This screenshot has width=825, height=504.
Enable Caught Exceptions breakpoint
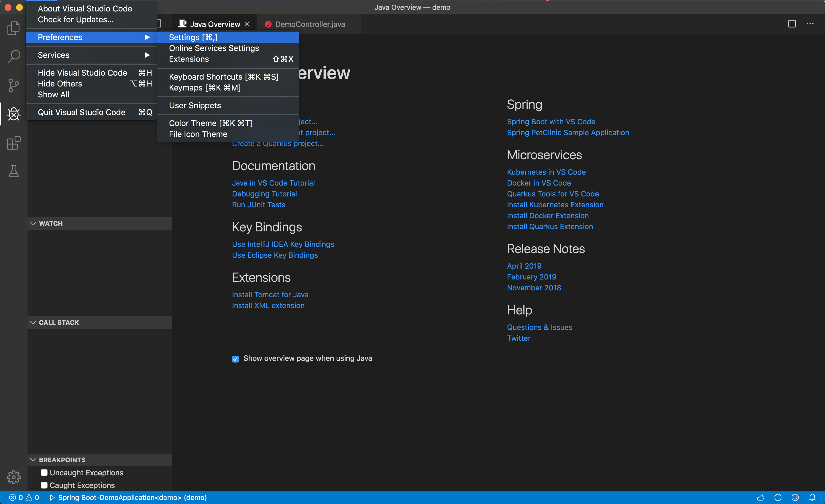click(x=44, y=485)
